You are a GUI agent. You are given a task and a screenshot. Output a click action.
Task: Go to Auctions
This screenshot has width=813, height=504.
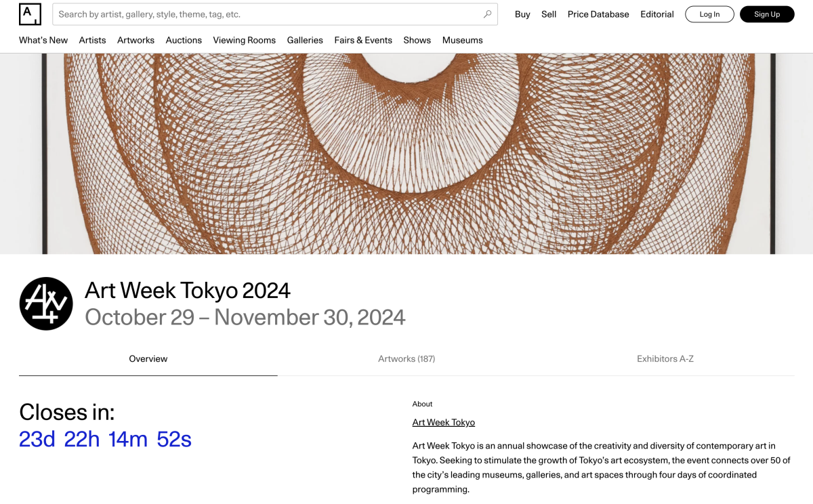[x=184, y=40]
